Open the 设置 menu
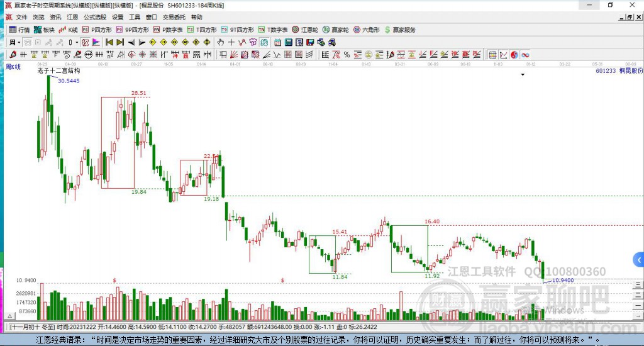 click(118, 17)
